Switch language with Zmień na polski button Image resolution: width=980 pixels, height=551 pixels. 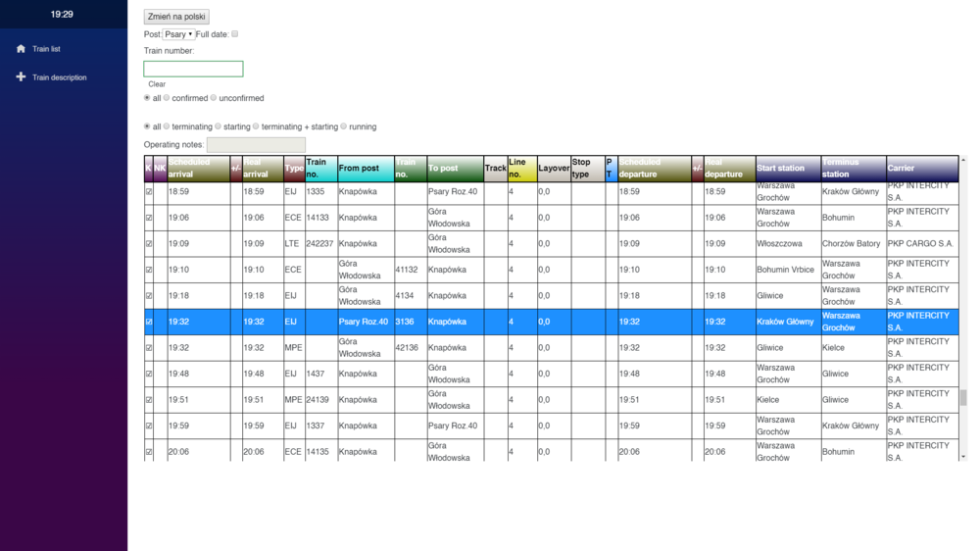176,17
